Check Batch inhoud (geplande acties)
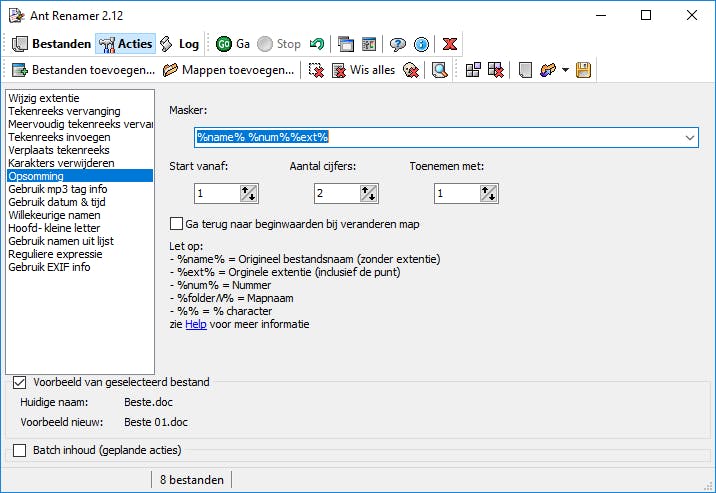The width and height of the screenshot is (716, 493). [20, 450]
